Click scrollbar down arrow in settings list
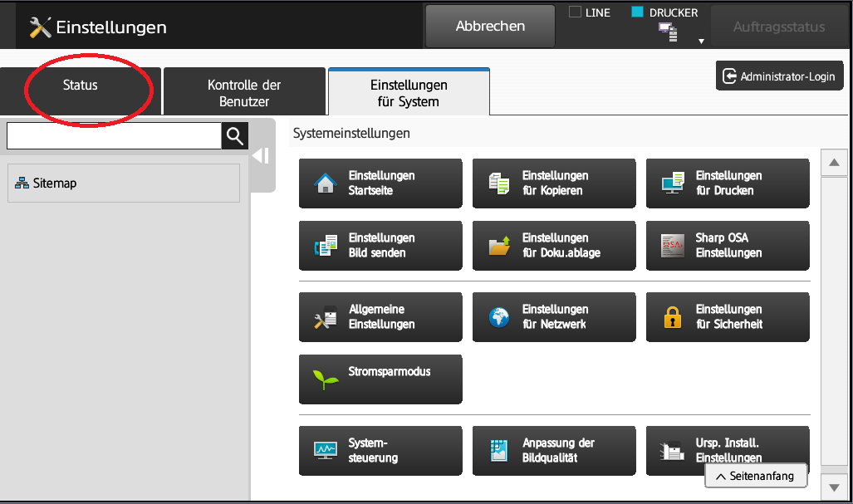 coord(833,486)
